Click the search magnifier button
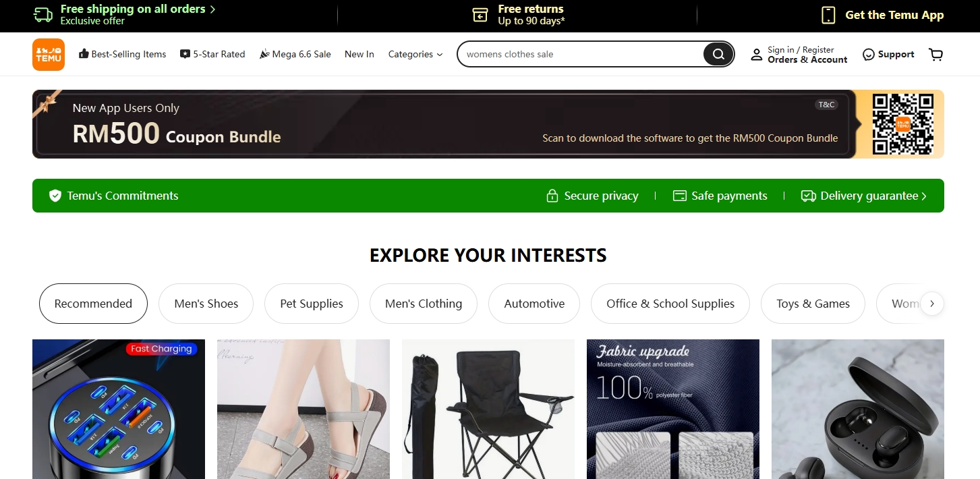 click(718, 54)
